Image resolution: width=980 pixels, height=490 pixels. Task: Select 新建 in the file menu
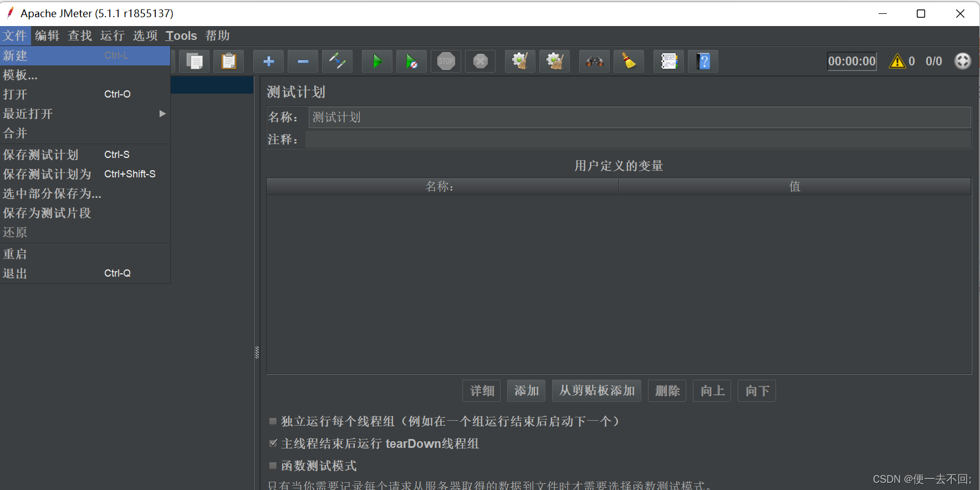tap(85, 55)
